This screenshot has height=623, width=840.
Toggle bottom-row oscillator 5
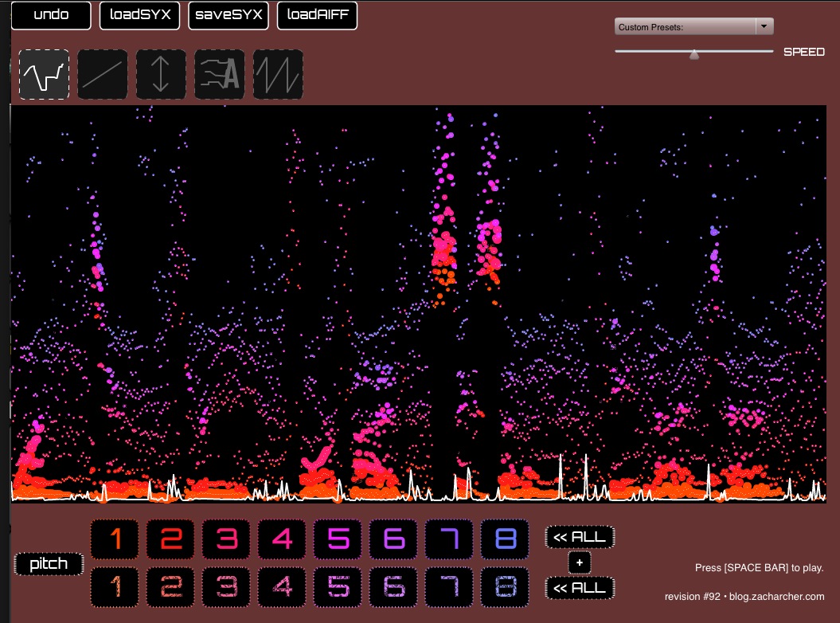click(x=338, y=587)
